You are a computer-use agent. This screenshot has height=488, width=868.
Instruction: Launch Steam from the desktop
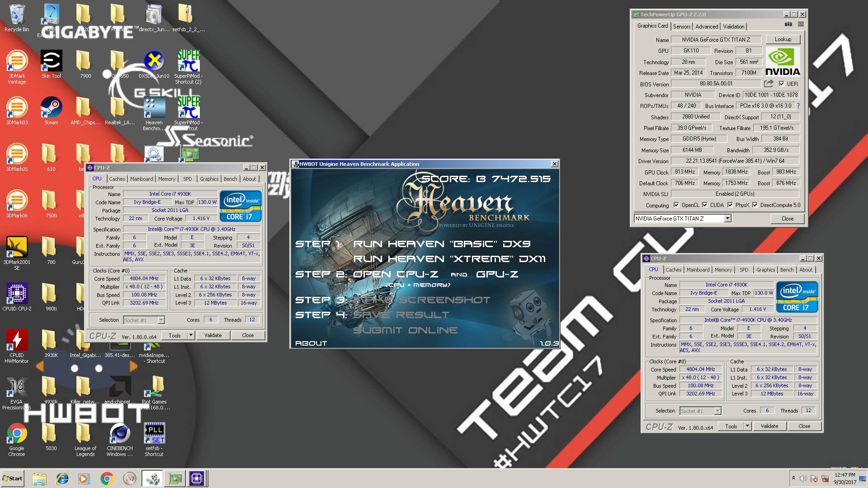click(51, 111)
